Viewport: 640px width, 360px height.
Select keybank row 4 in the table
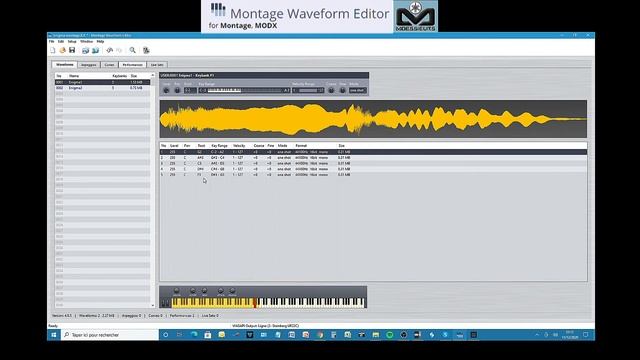(373, 169)
